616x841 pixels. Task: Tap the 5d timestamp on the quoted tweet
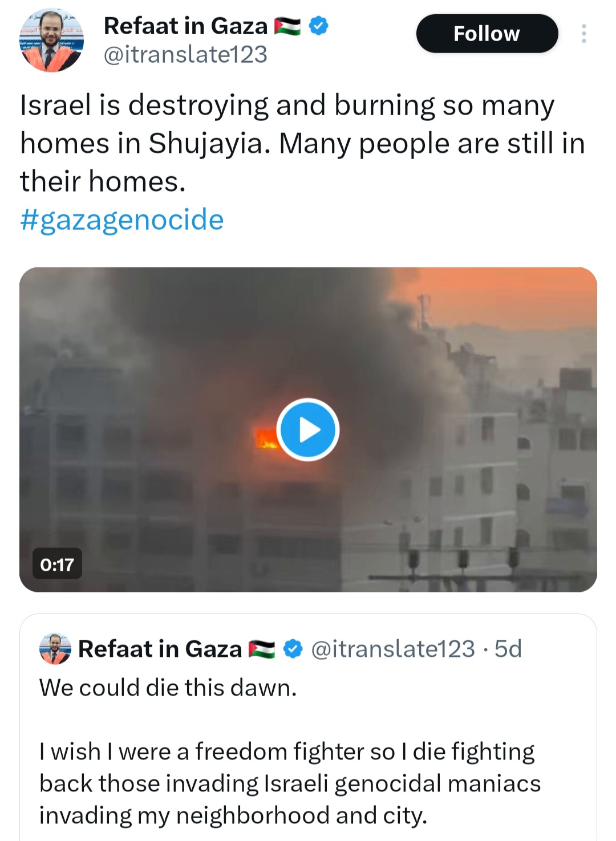point(508,649)
